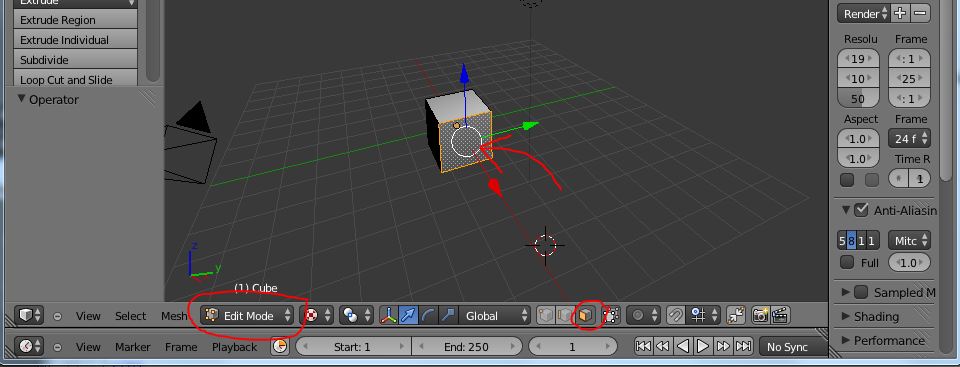This screenshot has height=367, width=960.
Task: Enable the Sampled Motion Blur checkbox
Action: (861, 292)
